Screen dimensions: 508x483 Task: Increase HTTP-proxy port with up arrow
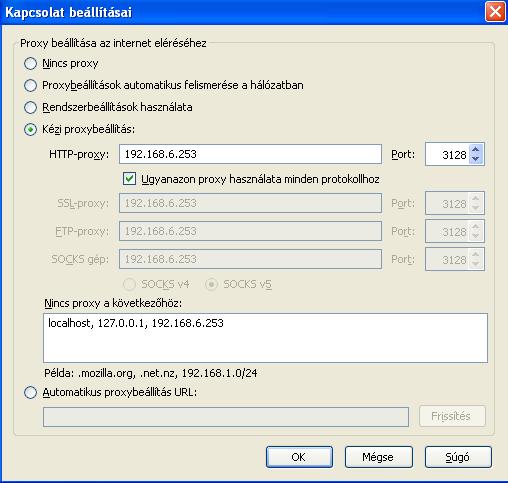pyautogui.click(x=476, y=150)
